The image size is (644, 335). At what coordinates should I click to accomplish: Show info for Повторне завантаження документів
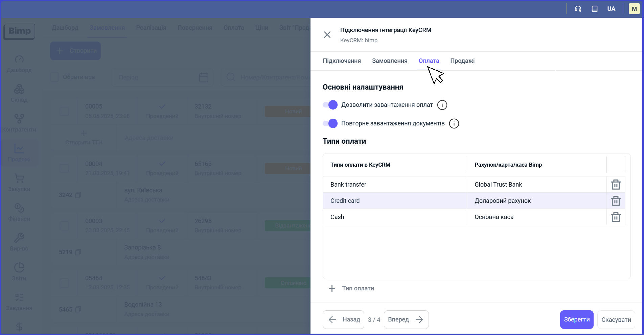pyautogui.click(x=454, y=124)
